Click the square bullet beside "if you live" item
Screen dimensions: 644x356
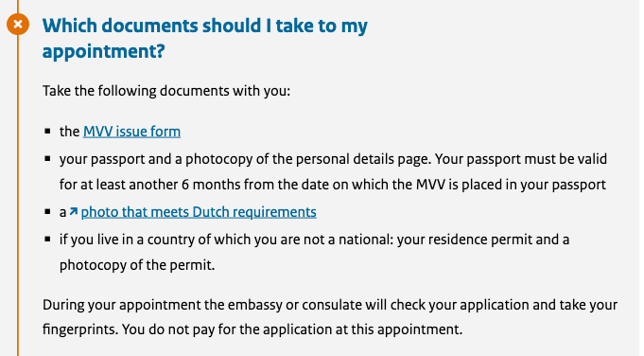tap(47, 240)
